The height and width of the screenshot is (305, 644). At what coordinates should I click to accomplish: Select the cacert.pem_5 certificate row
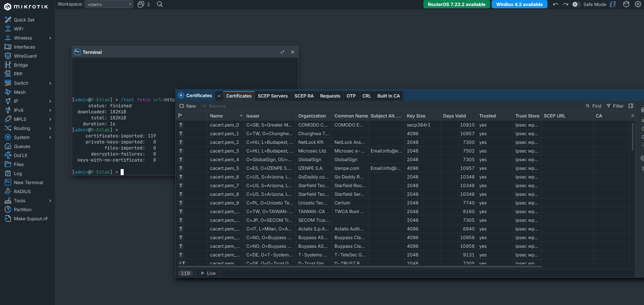[x=403, y=168]
